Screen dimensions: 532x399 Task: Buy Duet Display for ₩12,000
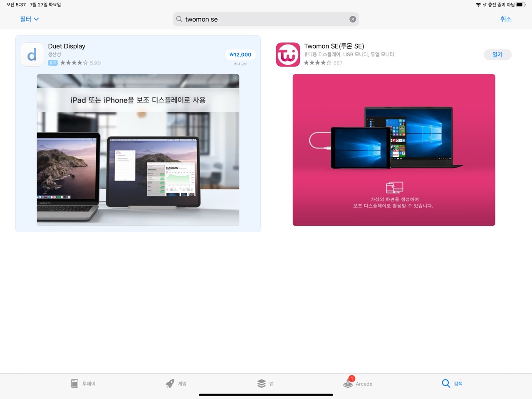click(240, 55)
